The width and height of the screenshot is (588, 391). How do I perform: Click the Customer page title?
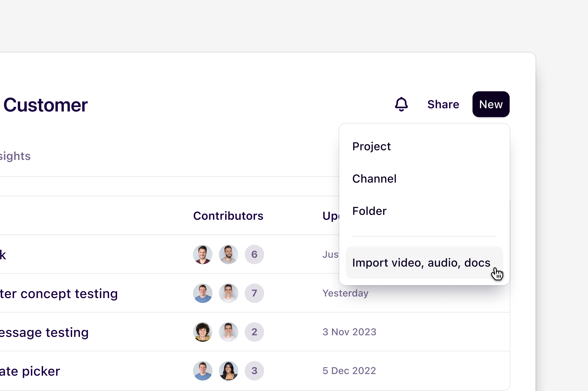45,105
